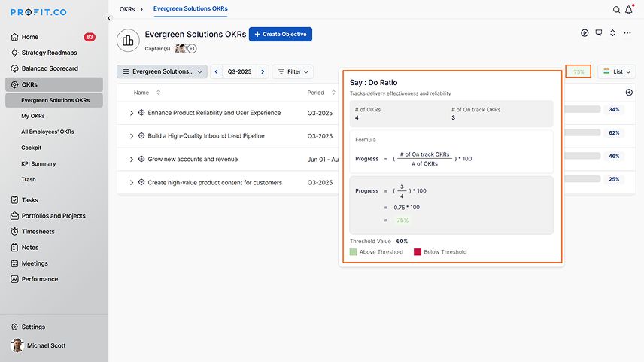This screenshot has width=644, height=362.
Task: Click the Evergreen Solutions department chart icon
Action: [128, 41]
